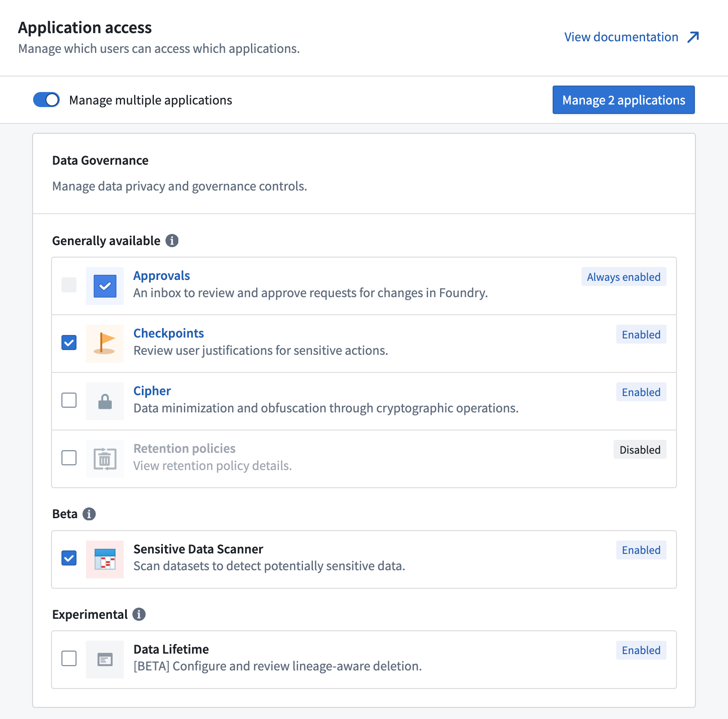Click the Application access heading
This screenshot has width=728, height=719.
85,28
